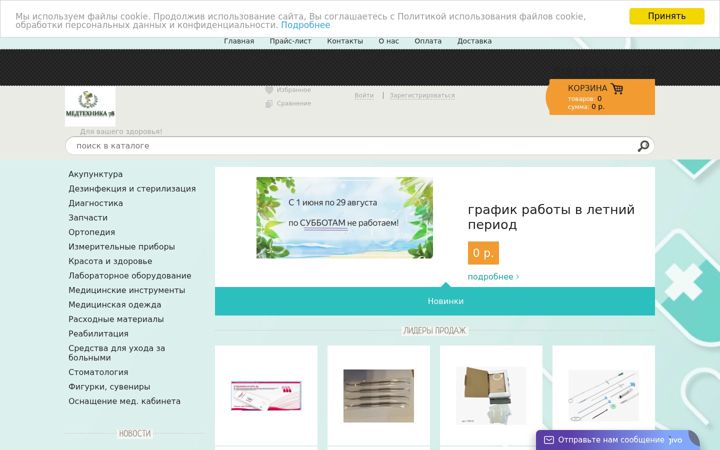This screenshot has width=720, height=450.
Task: Open the dental instruments product thumbnail
Action: pyautogui.click(x=378, y=396)
